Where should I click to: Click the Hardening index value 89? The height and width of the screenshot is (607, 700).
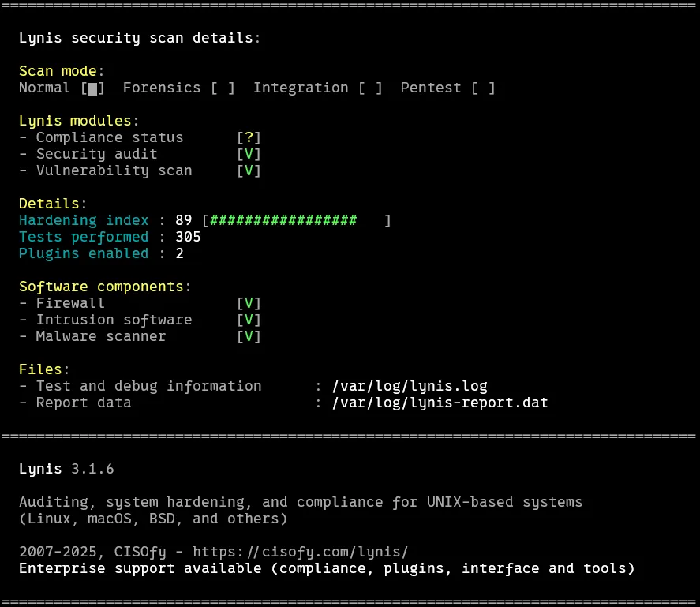184,221
